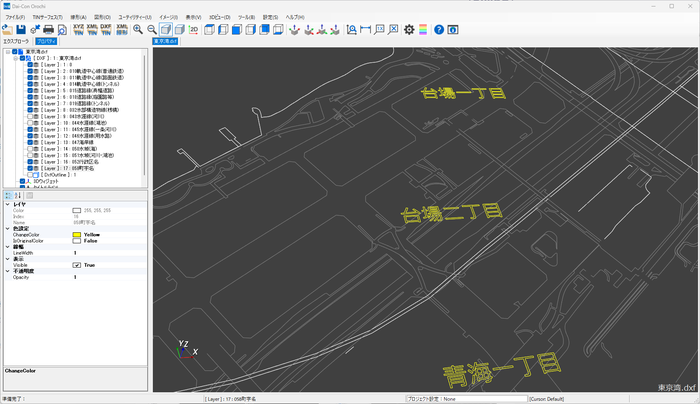This screenshot has width=700, height=404.
Task: Open help with the blue question mark icon
Action: coord(439,29)
